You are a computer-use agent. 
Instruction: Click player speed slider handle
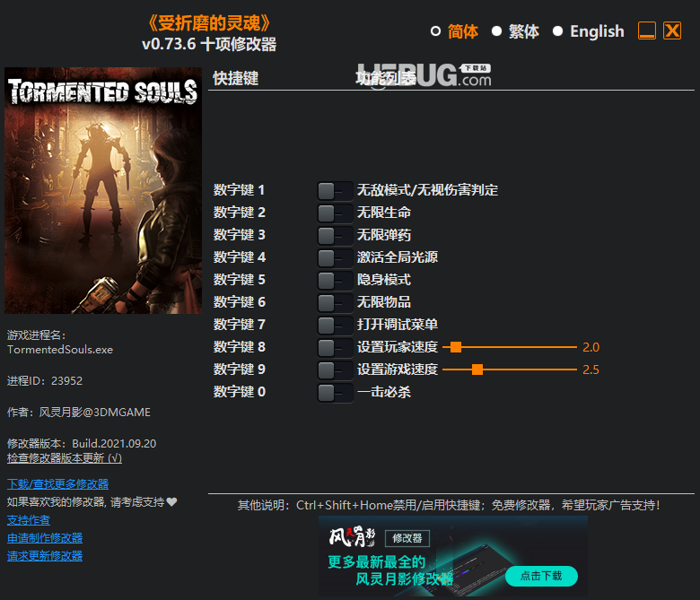click(x=456, y=347)
